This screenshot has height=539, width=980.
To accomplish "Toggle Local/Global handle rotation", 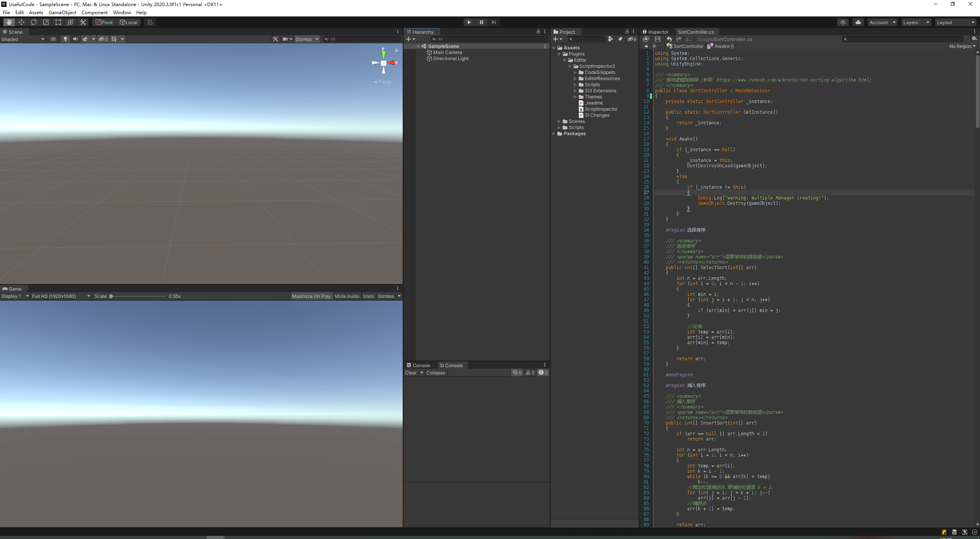I will click(129, 22).
